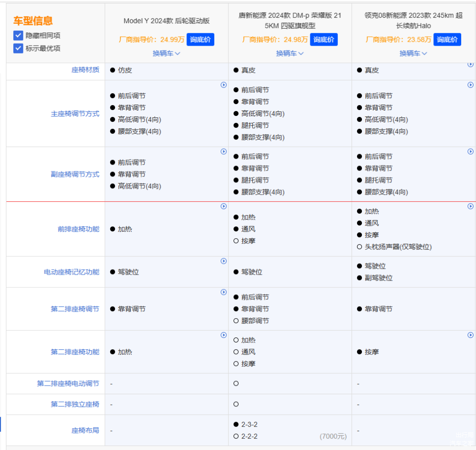Click play icon in 领克08 前排座椅功能 cell
The image size is (476, 450).
471,206
